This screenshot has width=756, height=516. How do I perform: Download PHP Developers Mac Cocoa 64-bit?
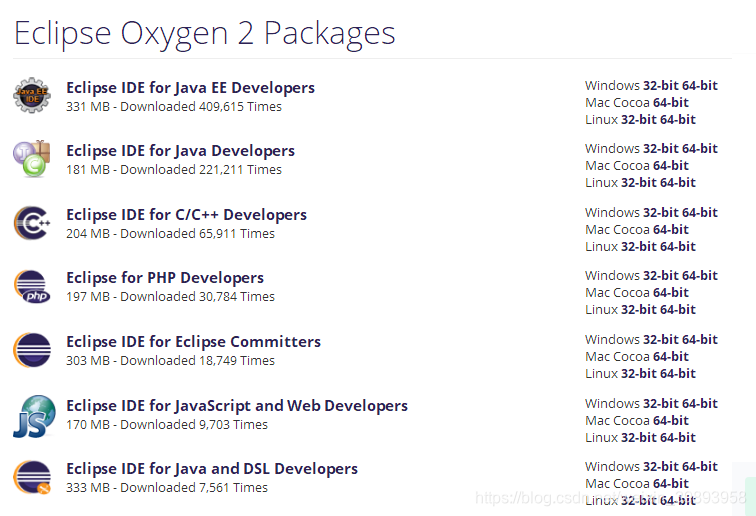[x=671, y=292]
